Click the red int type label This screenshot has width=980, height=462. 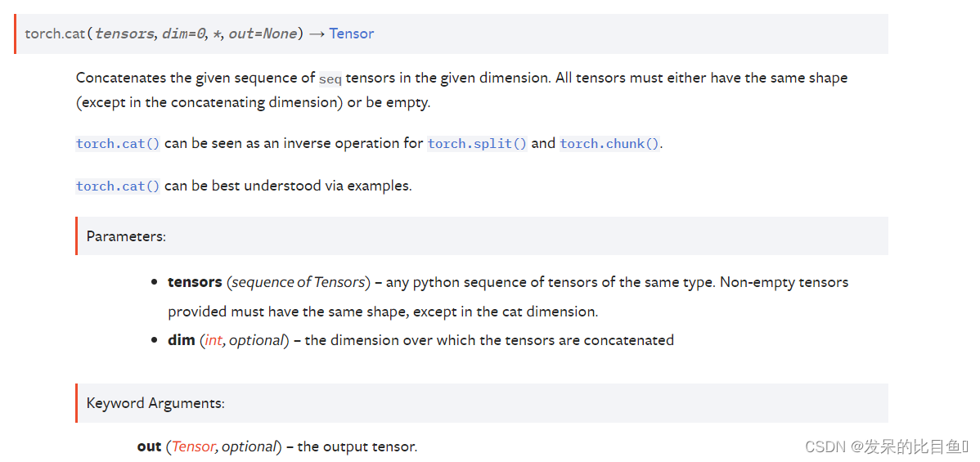(x=214, y=340)
